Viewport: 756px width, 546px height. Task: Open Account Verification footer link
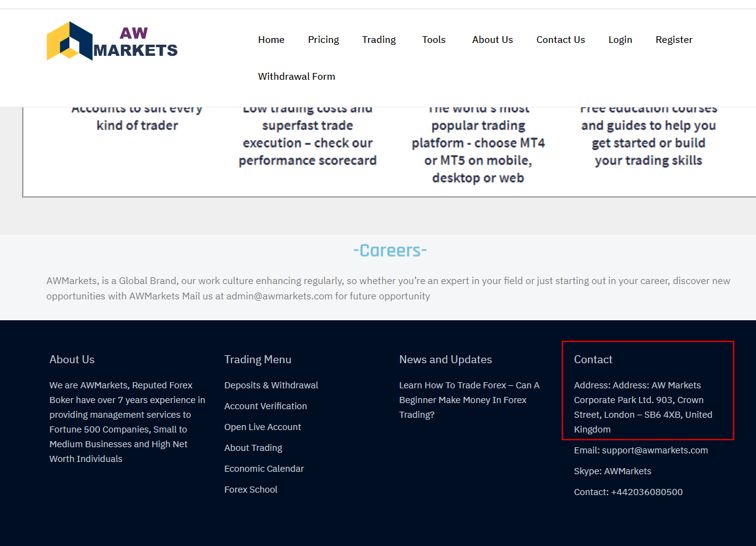pos(266,406)
